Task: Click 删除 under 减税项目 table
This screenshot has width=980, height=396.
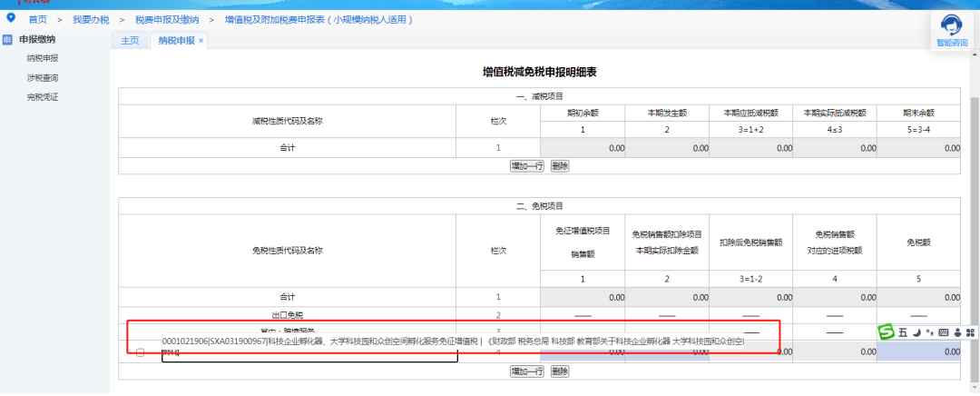Action: click(x=560, y=166)
